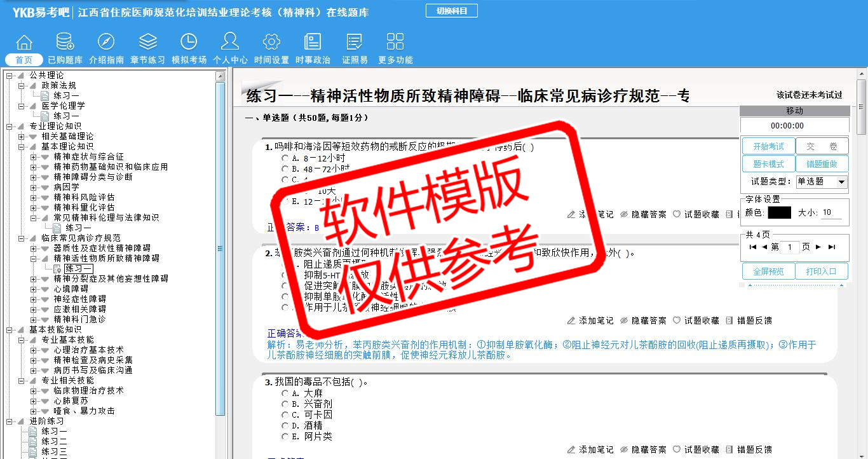Open 章节练习 layers icon
Image resolution: width=868 pixels, height=459 pixels.
click(147, 43)
